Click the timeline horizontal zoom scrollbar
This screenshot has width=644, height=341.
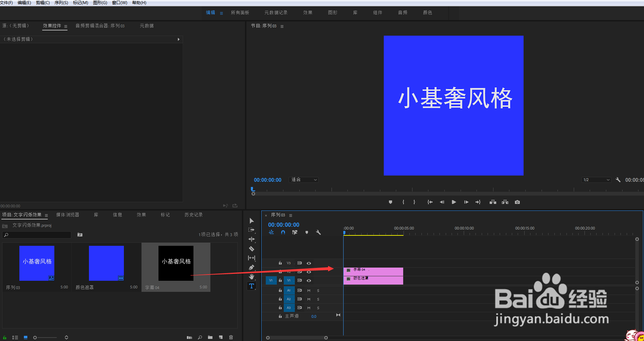click(297, 338)
